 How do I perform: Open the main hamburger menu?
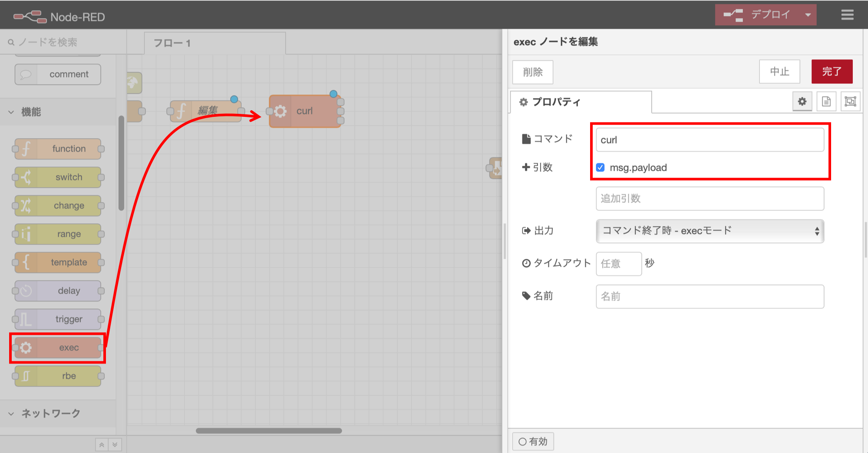[846, 14]
